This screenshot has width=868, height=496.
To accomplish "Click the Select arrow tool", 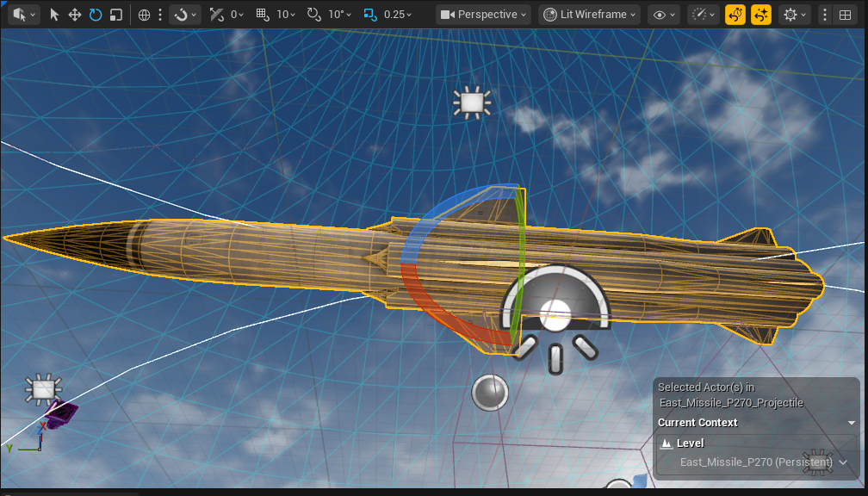I will tap(54, 14).
